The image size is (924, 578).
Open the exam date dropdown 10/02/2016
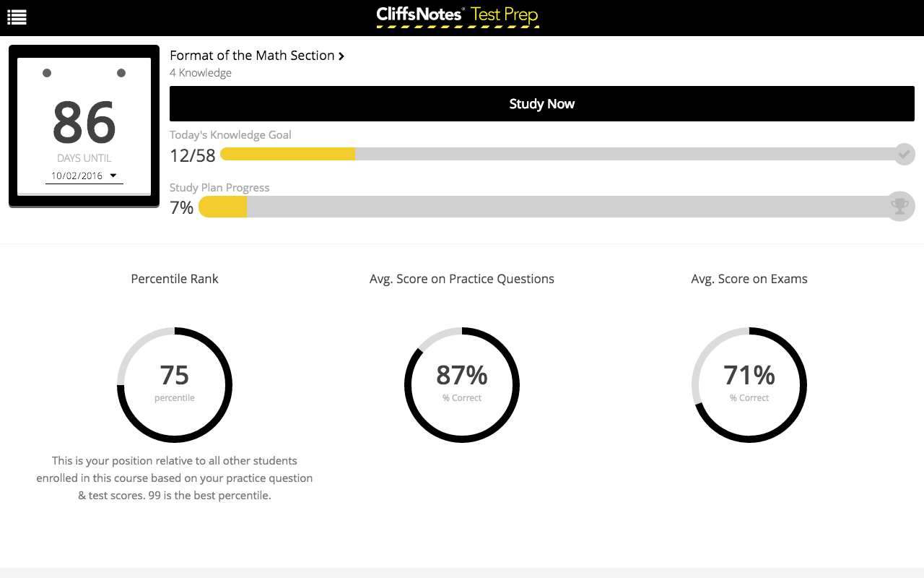coord(84,176)
